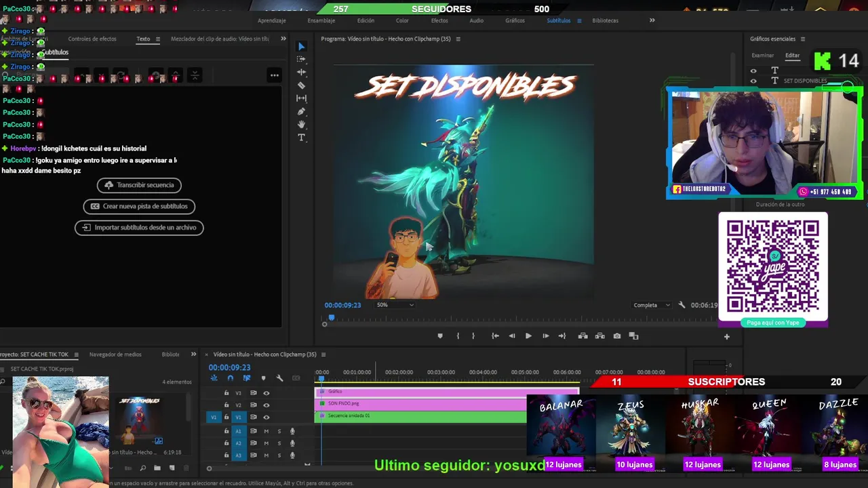Toggle captions track options in timeline
This screenshot has width=868, height=488.
[x=296, y=378]
